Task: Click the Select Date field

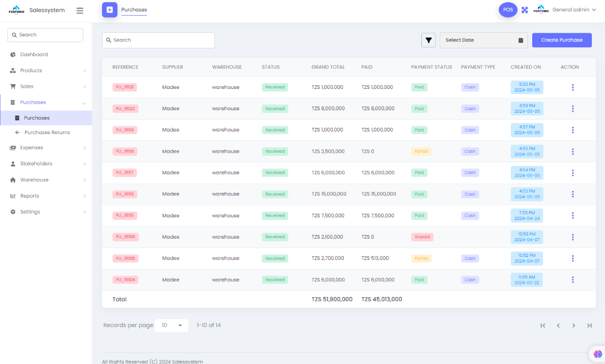Action: point(483,40)
